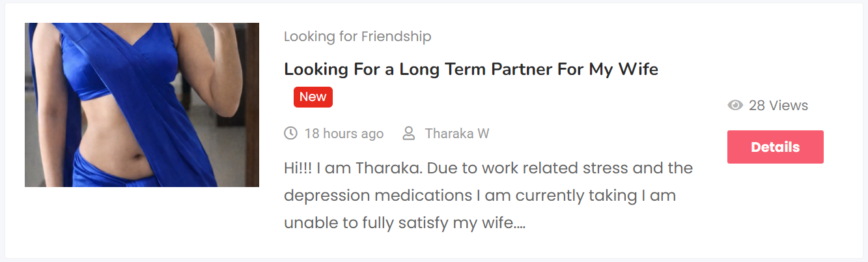Click the description excerpt starting Hi!!!

488,196
